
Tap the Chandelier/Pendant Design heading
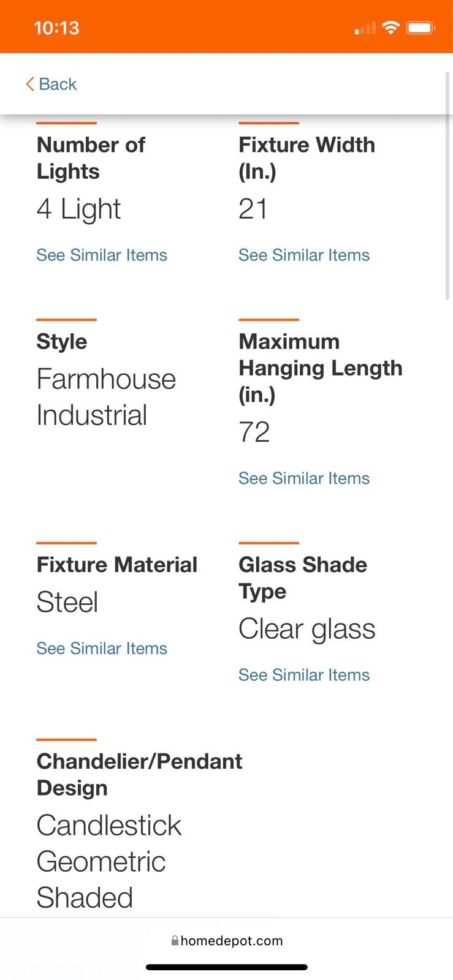click(139, 774)
